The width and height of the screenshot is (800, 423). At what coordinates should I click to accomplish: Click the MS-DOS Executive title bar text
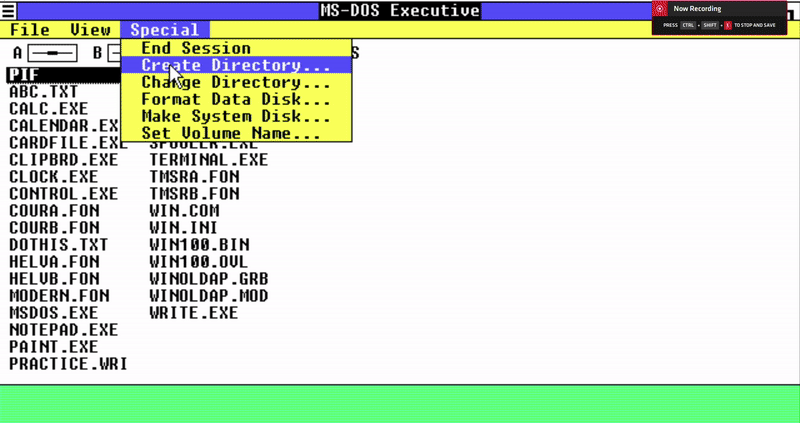pos(401,11)
